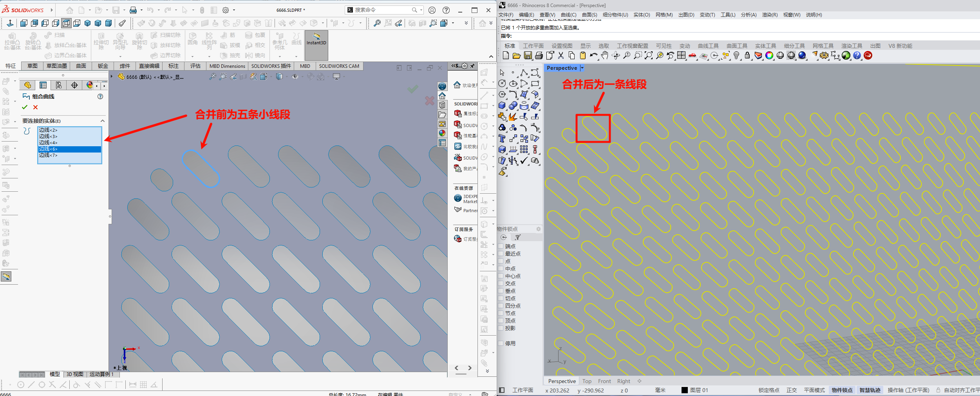The height and width of the screenshot is (396, 980).
Task: Click the Rhino color wheel icon
Action: [769, 56]
